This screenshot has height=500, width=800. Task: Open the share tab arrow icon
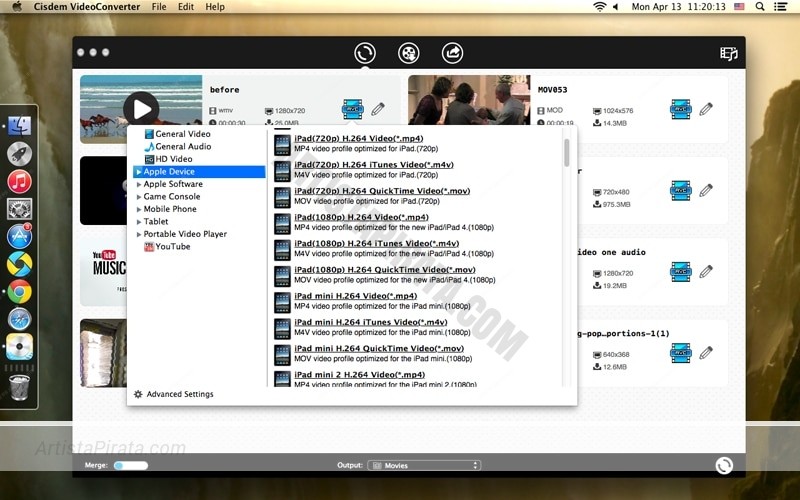click(x=453, y=53)
